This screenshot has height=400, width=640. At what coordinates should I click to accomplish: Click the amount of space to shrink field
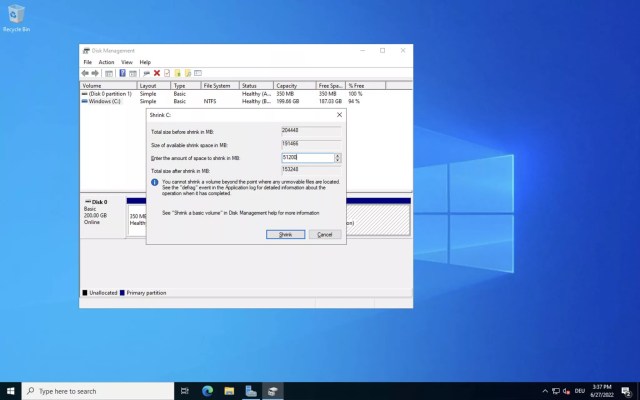click(308, 158)
